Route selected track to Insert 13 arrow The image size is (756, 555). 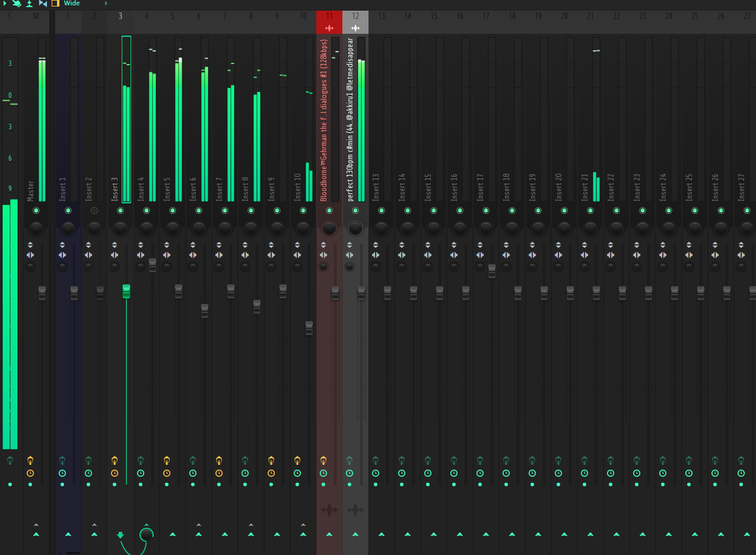[382, 534]
